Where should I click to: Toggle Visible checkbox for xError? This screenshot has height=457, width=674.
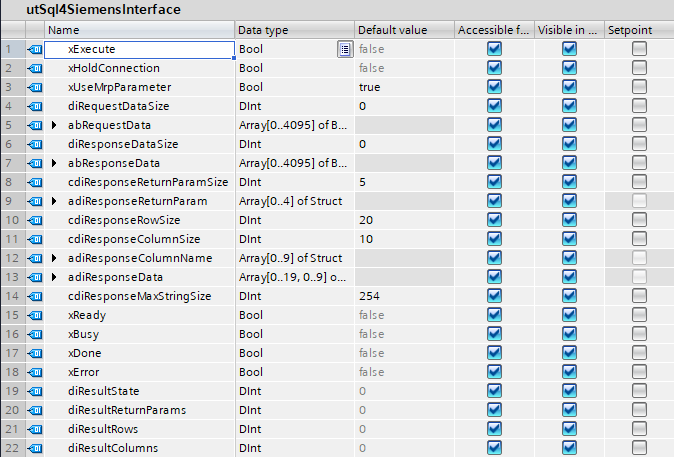(x=569, y=372)
